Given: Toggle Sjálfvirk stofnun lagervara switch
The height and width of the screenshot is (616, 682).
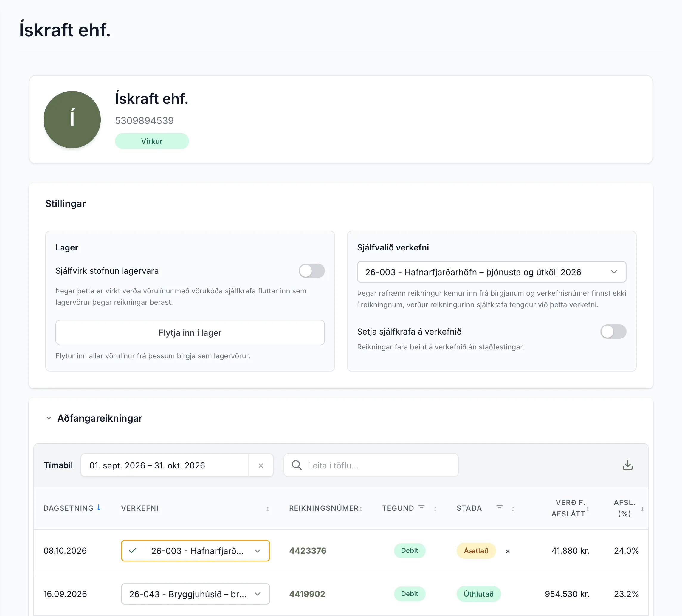Looking at the screenshot, I should click(x=311, y=271).
